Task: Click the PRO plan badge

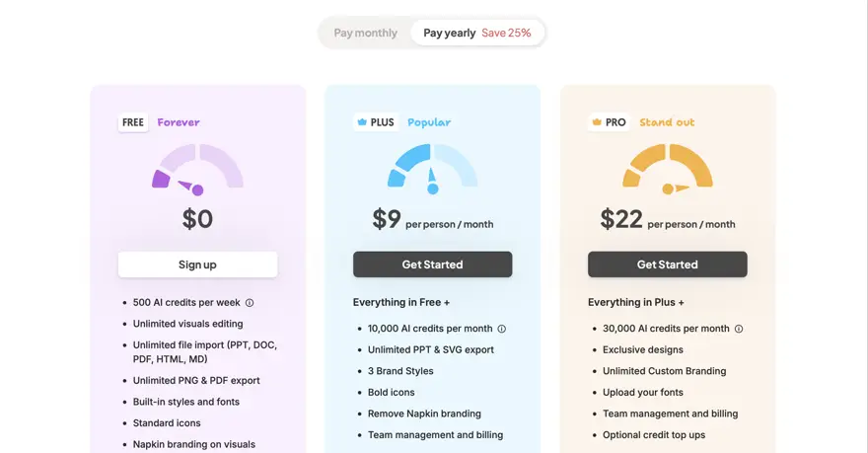Action: point(610,122)
